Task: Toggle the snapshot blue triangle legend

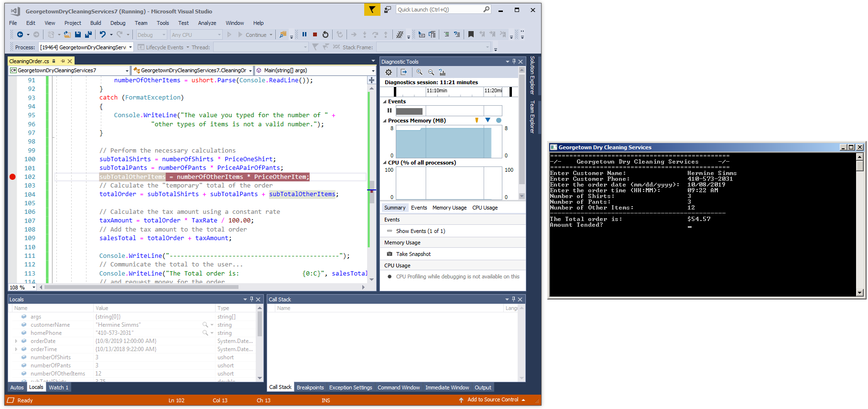Action: click(x=488, y=120)
